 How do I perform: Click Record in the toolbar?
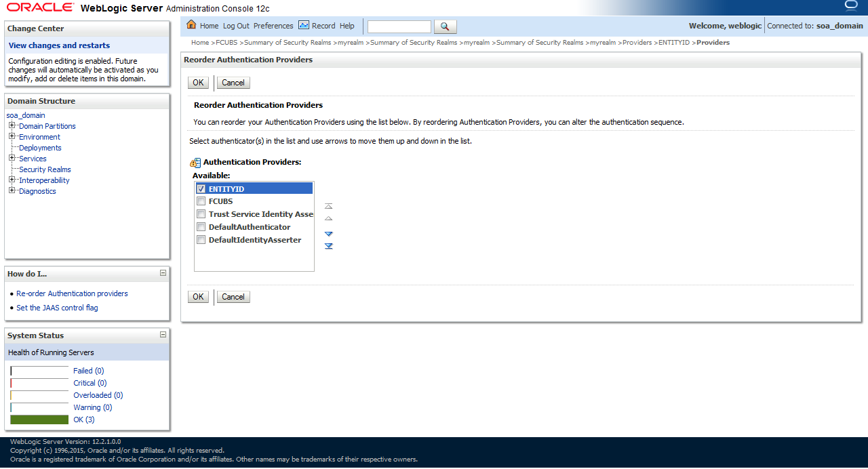(323, 26)
